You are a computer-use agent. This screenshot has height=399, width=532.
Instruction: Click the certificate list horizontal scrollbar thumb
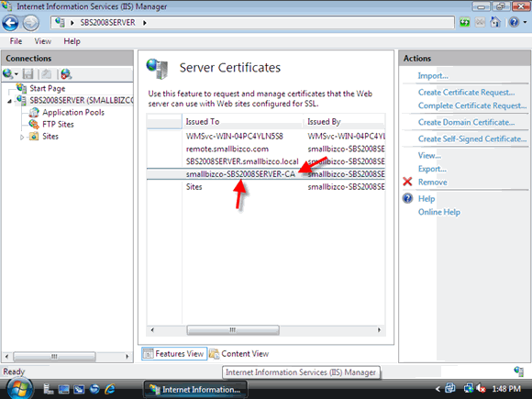[233, 330]
